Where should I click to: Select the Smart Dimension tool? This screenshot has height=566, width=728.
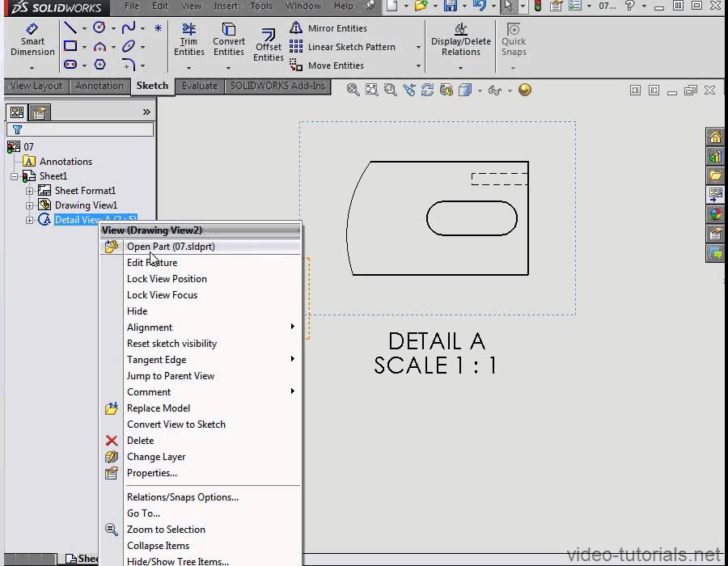click(32, 40)
